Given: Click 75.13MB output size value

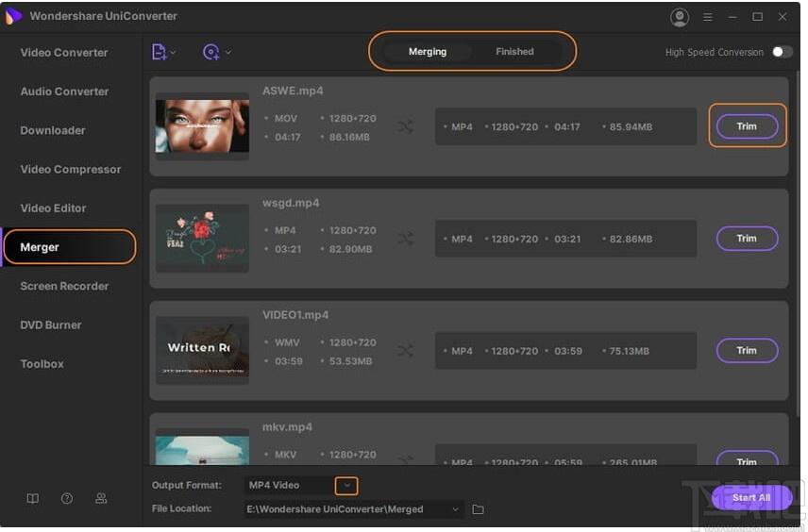Looking at the screenshot, I should [x=630, y=351].
